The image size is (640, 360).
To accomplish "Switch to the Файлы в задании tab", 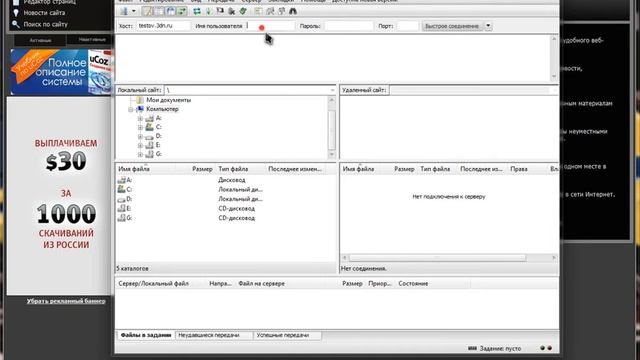I will pos(146,335).
